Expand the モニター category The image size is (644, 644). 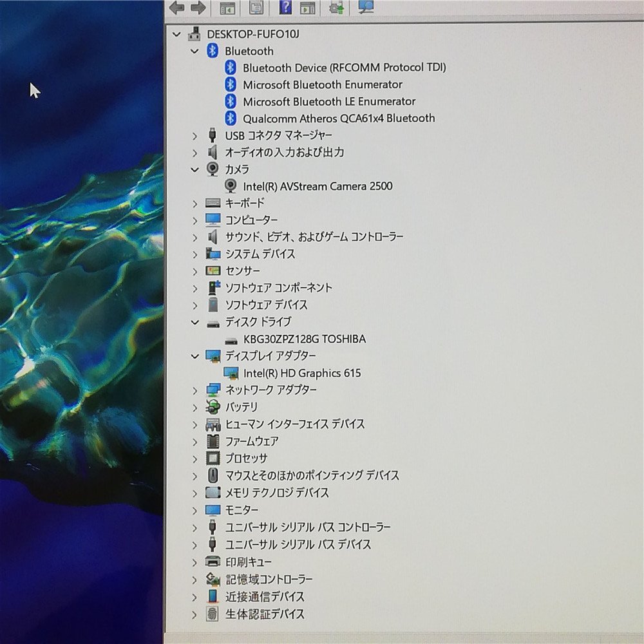point(194,510)
